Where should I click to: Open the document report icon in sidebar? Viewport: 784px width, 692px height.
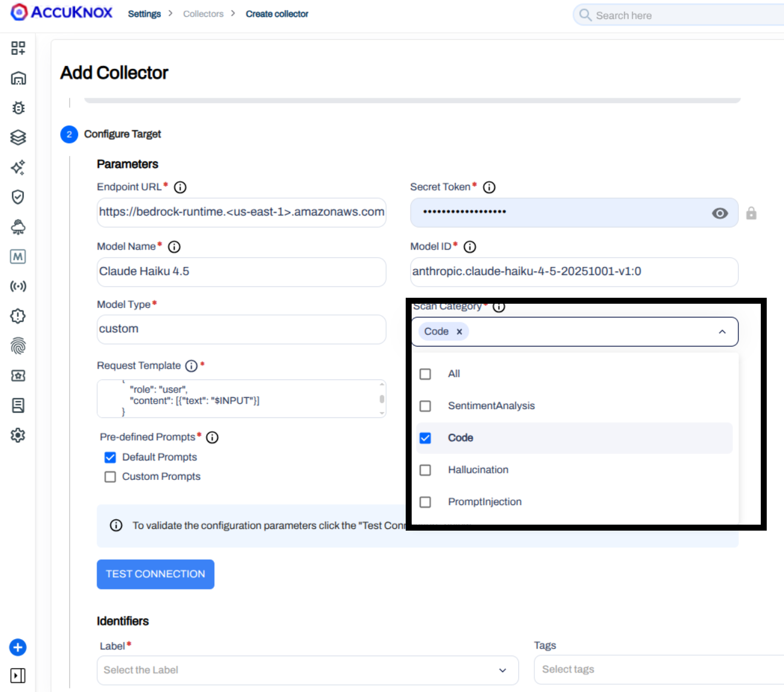pyautogui.click(x=18, y=406)
